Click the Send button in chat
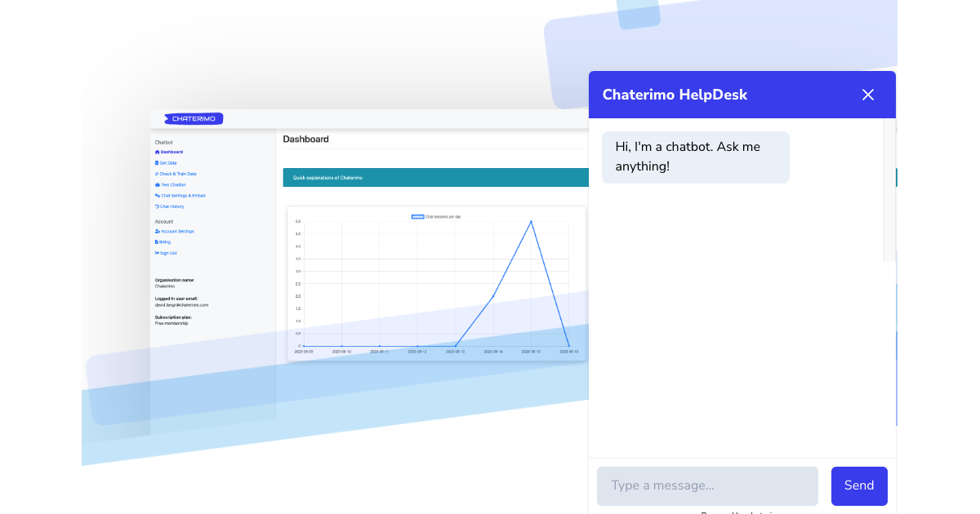This screenshot has height=514, width=980. tap(858, 485)
